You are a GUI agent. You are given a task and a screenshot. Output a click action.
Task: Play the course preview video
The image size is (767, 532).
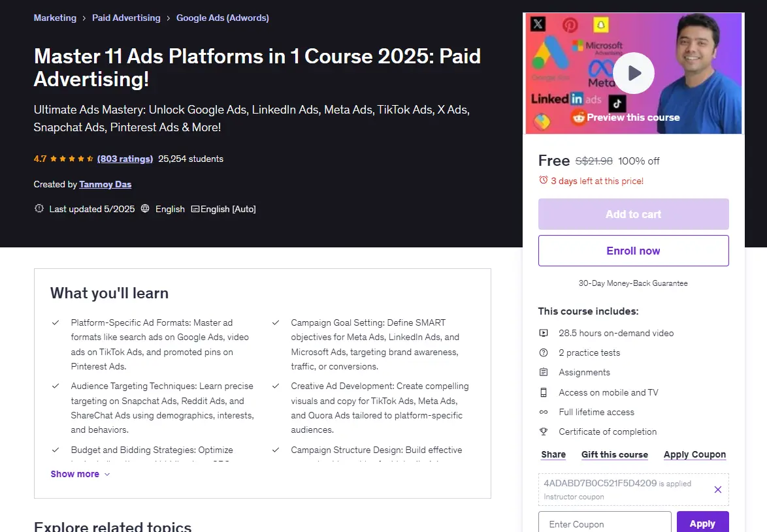(x=634, y=73)
